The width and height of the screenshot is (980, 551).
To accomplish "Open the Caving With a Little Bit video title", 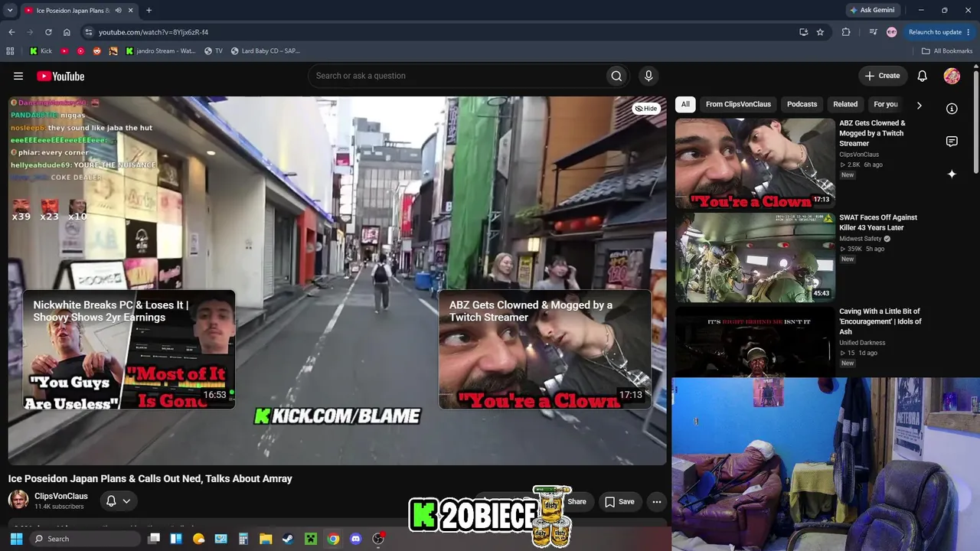I will click(880, 321).
